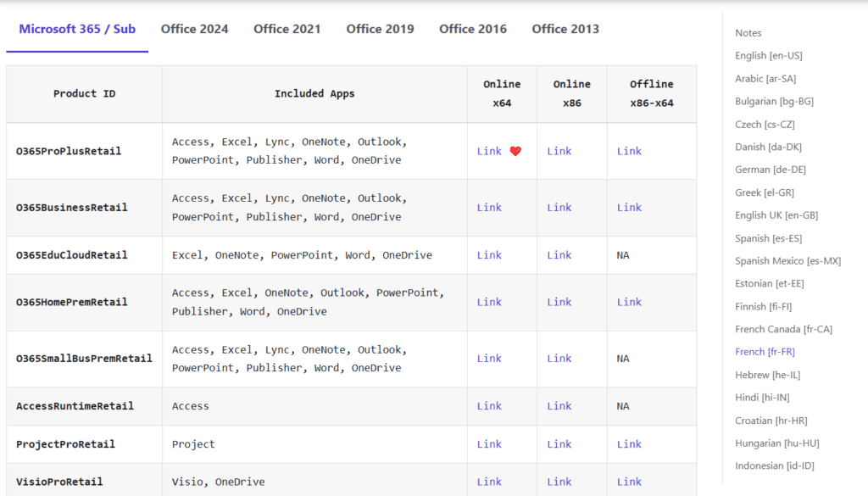Click the Included Apps column header
This screenshot has width=868, height=496.
pos(314,93)
